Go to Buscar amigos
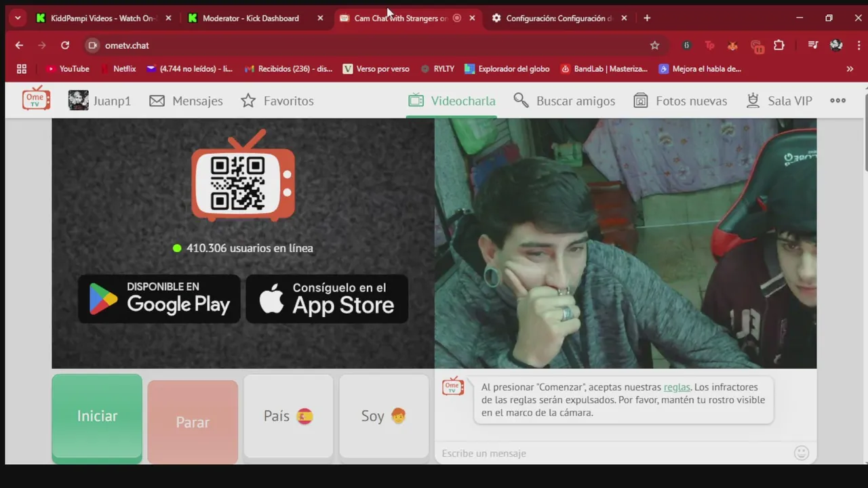This screenshot has height=488, width=868. [x=564, y=101]
